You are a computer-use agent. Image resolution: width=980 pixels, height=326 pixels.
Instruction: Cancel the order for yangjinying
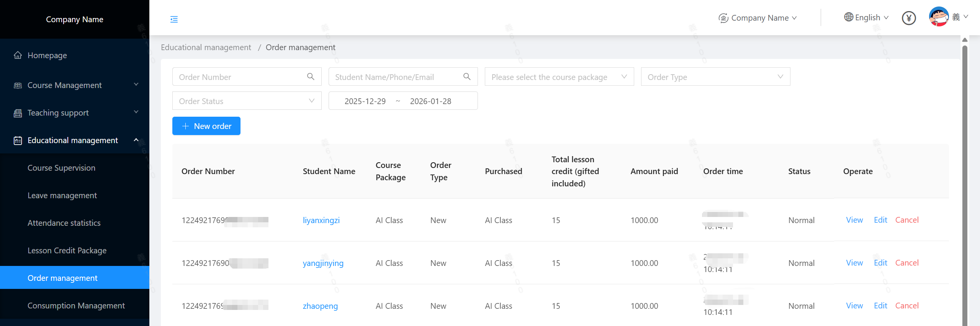[x=906, y=263]
